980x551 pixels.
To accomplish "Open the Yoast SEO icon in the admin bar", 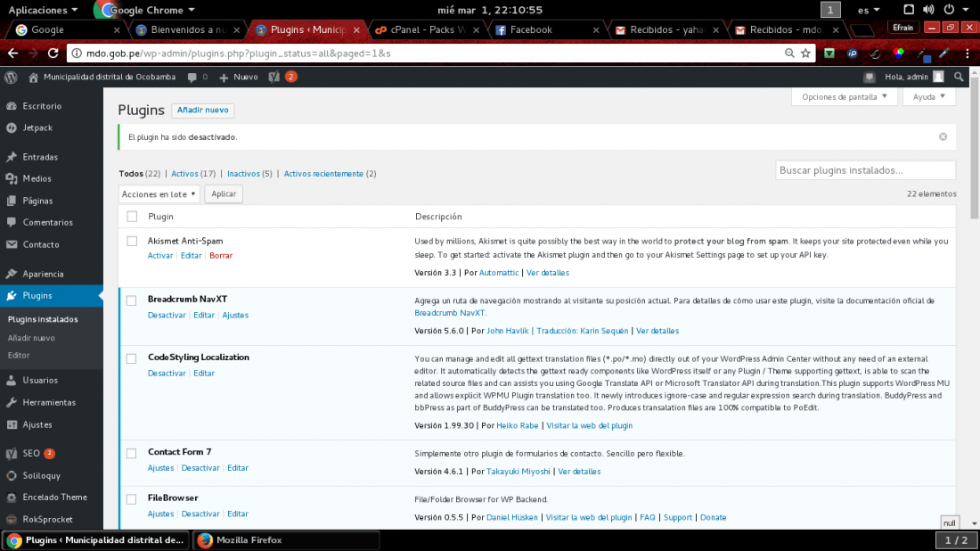I will (274, 77).
